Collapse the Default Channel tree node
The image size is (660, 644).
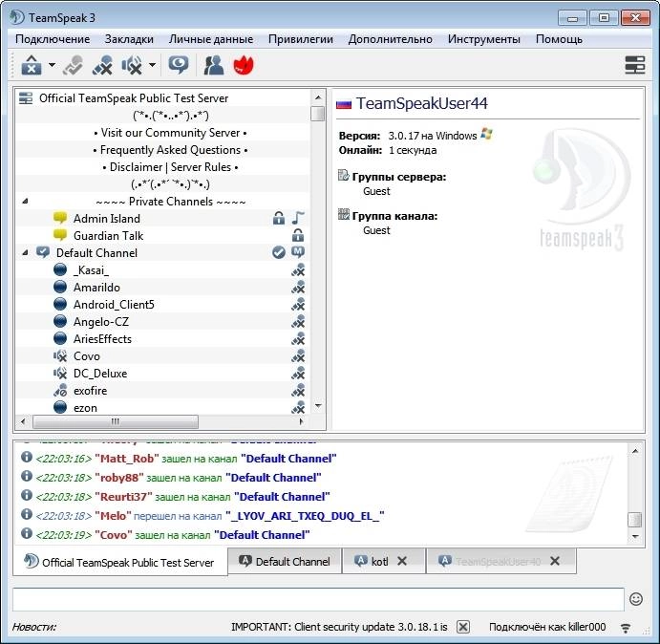pyautogui.click(x=25, y=252)
